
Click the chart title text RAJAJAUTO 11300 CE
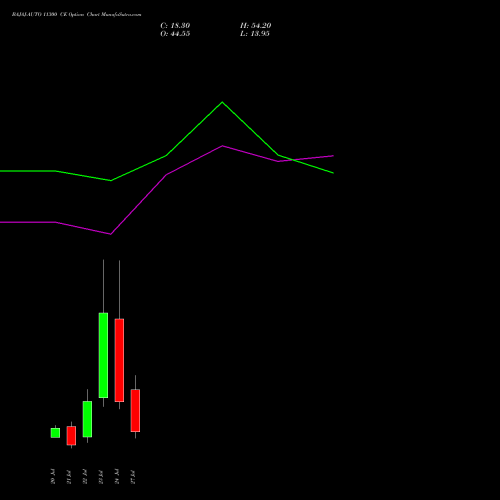coord(39,15)
